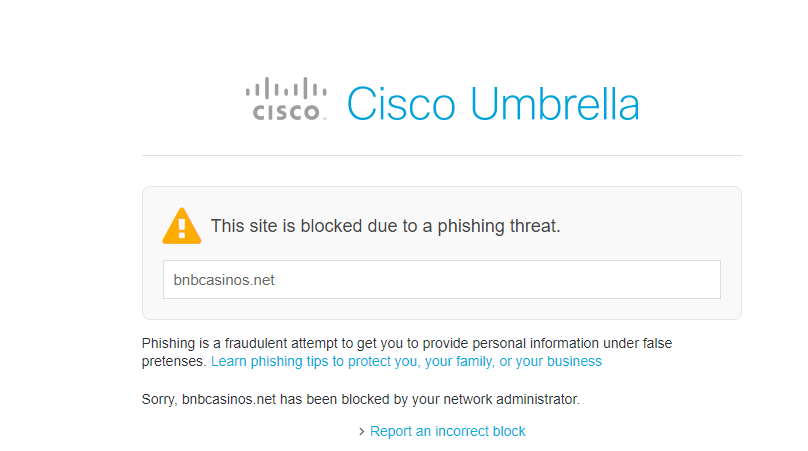Click "has been blocked by" in message
808x451 pixels.
344,399
